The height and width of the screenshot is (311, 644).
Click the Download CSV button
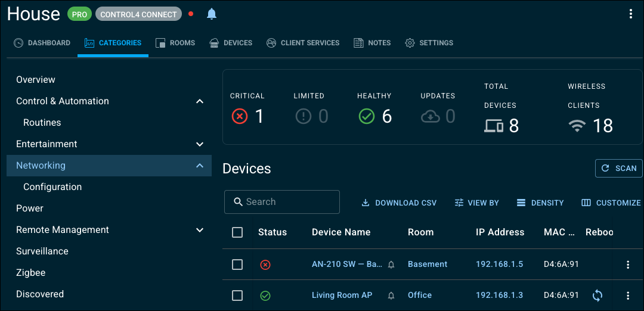(399, 203)
